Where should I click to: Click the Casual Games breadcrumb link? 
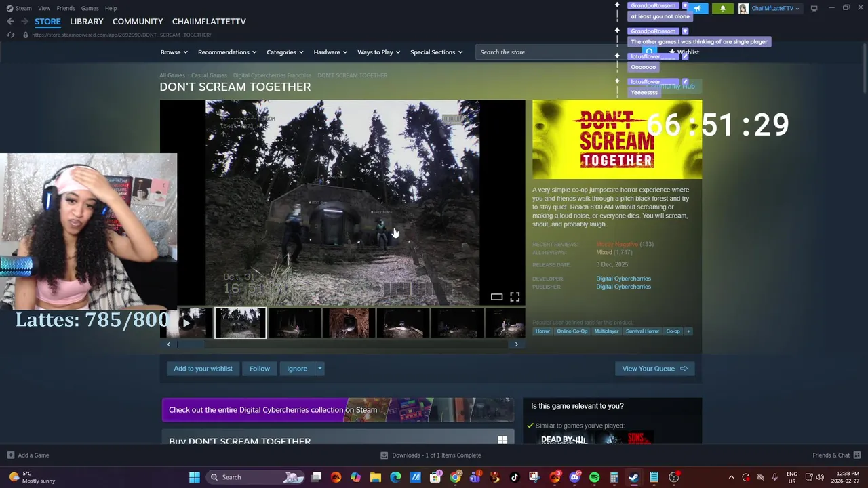[x=209, y=75]
